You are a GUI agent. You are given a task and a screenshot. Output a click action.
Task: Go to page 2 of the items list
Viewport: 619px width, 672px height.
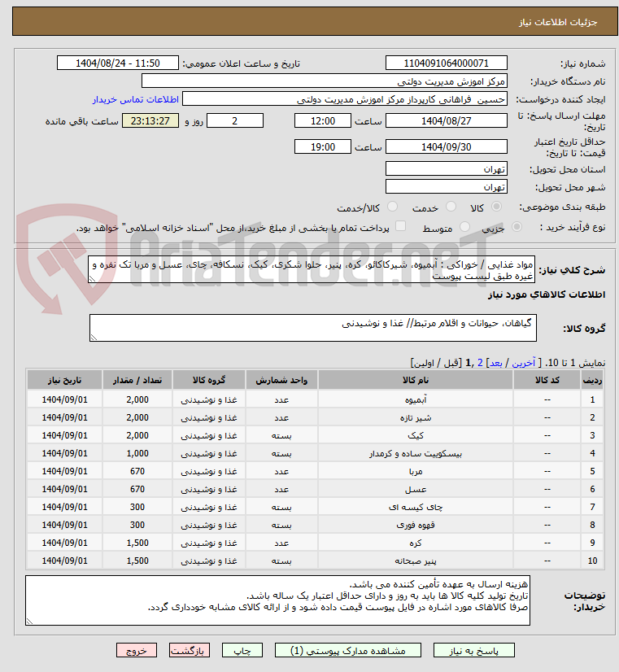(480, 363)
